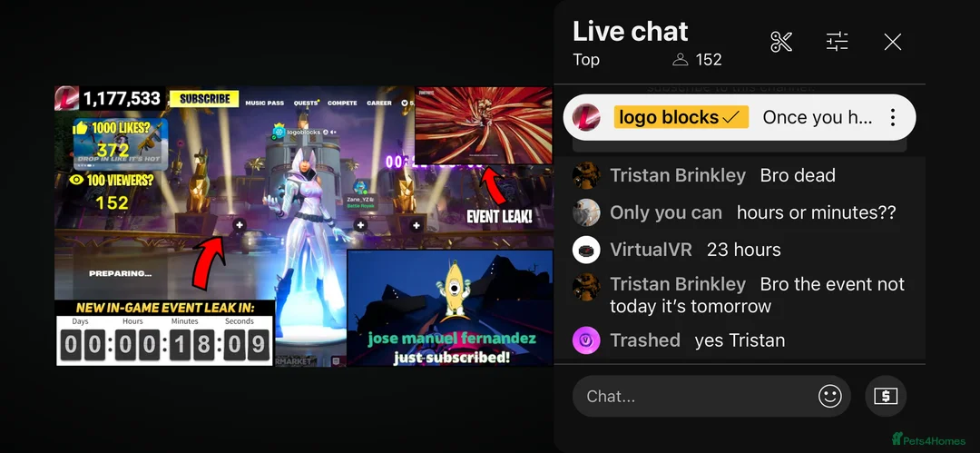Click the Super Chat dollar icon
The image size is (980, 453).
click(886, 396)
